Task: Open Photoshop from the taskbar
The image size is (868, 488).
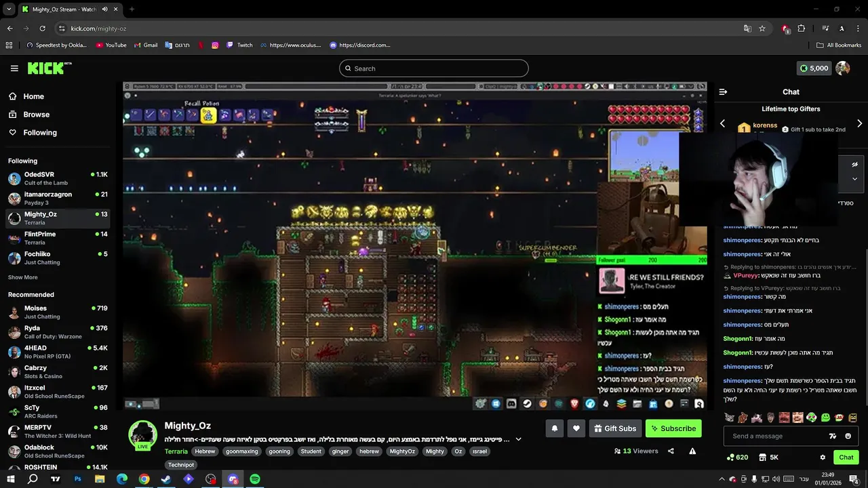Action: click(77, 479)
